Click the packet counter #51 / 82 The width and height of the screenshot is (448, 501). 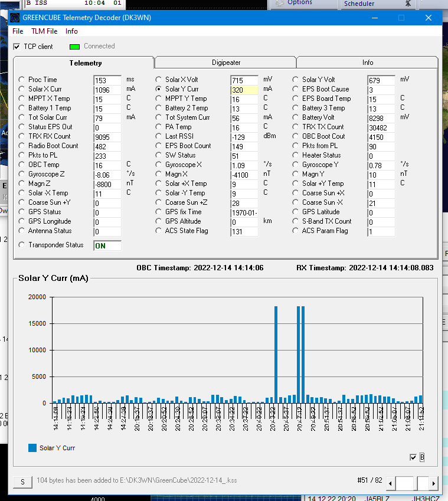point(369,480)
